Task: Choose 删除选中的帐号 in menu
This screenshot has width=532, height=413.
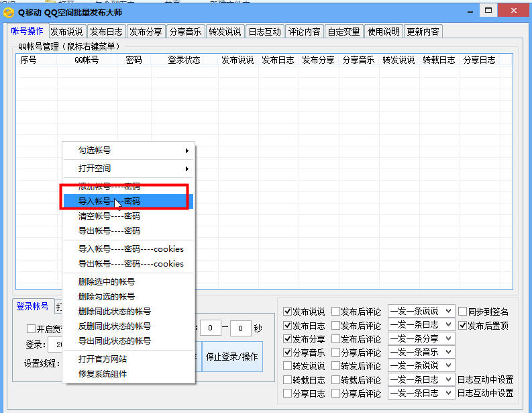Action: (x=129, y=281)
